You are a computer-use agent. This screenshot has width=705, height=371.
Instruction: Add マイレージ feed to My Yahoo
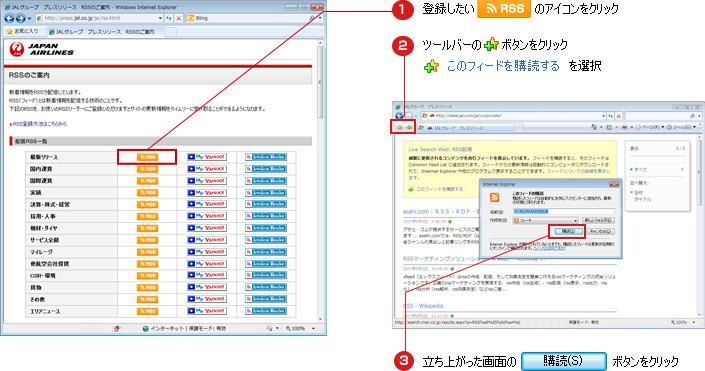pyautogui.click(x=207, y=252)
